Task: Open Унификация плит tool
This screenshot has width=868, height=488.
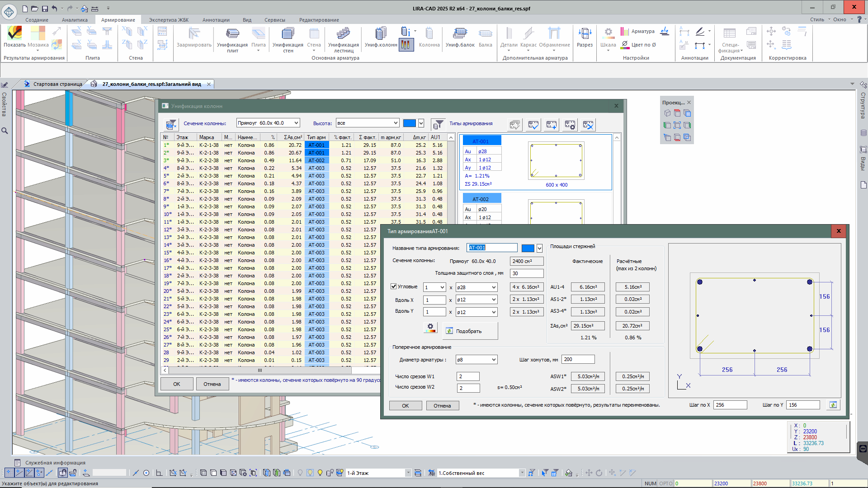Action: click(232, 34)
